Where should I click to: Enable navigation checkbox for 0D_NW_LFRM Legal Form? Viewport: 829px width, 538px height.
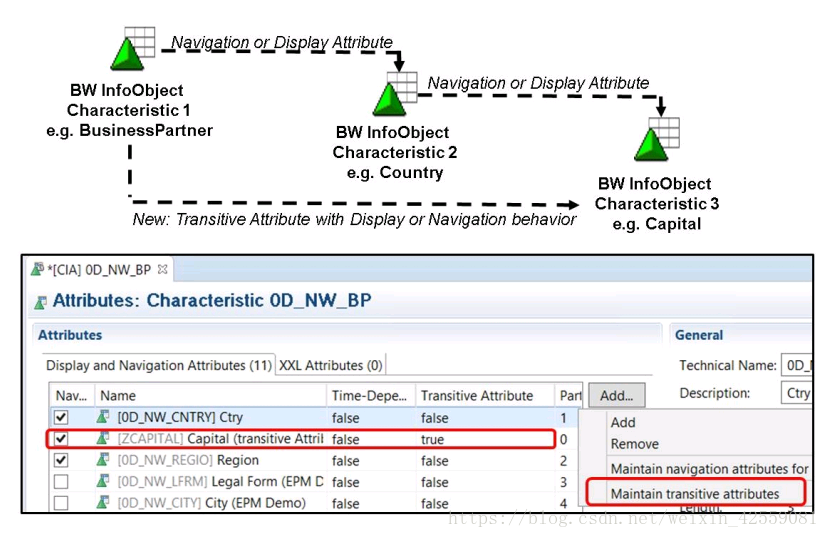click(x=61, y=481)
